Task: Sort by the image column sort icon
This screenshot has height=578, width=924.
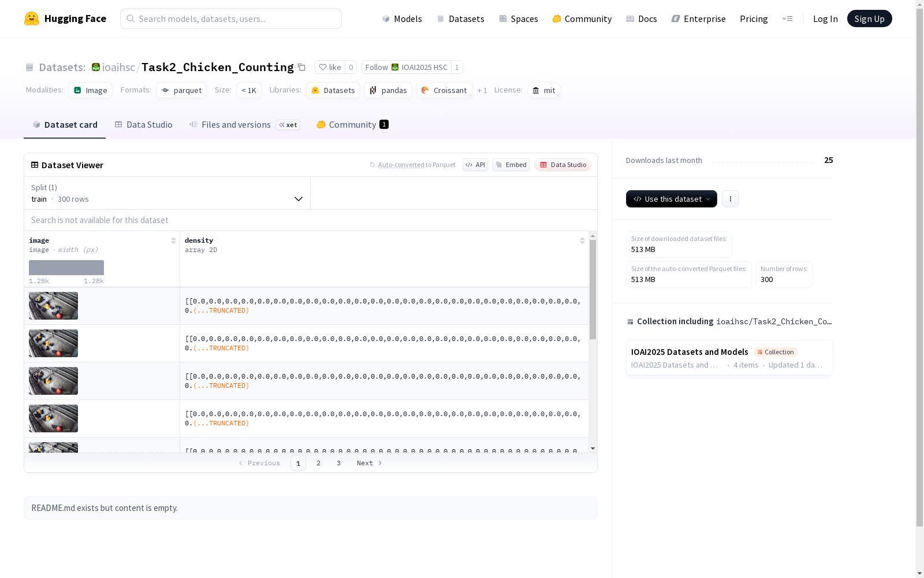Action: click(173, 240)
